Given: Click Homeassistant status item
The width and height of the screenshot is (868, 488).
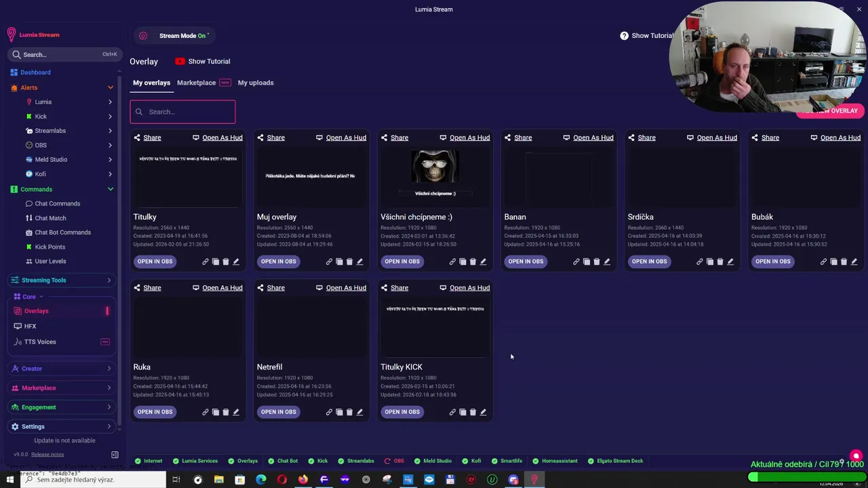Looking at the screenshot, I should (x=555, y=461).
